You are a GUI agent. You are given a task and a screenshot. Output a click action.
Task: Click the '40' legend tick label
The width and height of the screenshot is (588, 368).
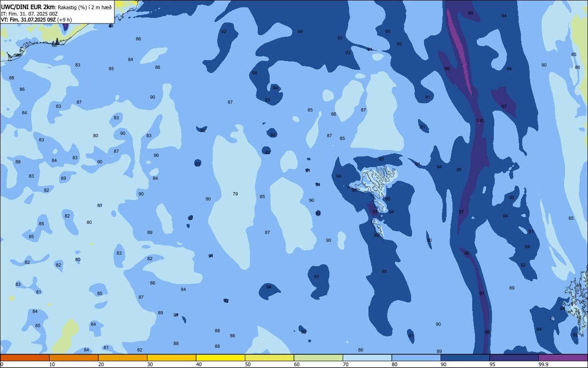tap(199, 364)
